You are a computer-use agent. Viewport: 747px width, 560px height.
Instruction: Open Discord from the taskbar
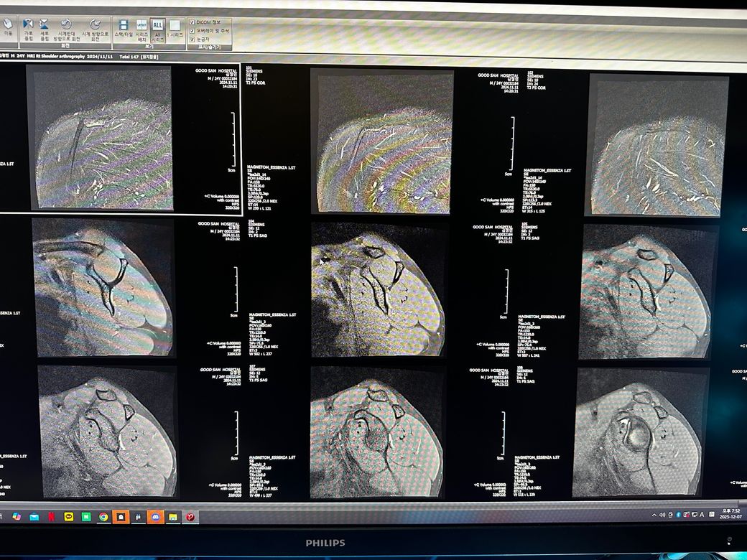[x=155, y=516]
